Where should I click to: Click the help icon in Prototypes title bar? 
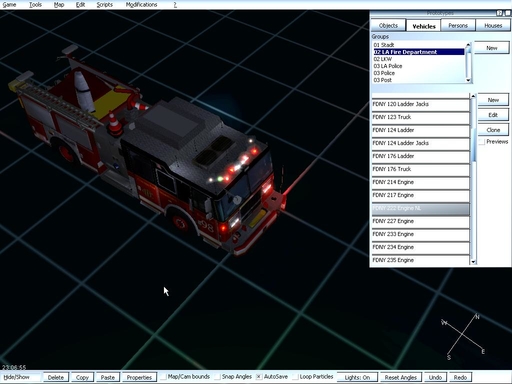(x=499, y=13)
